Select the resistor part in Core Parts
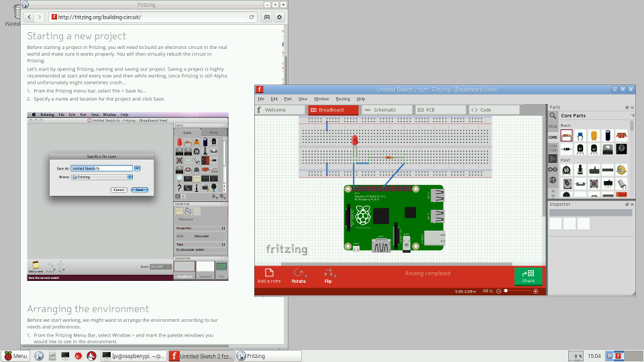Viewport: 644px width, 362px height. point(566,135)
